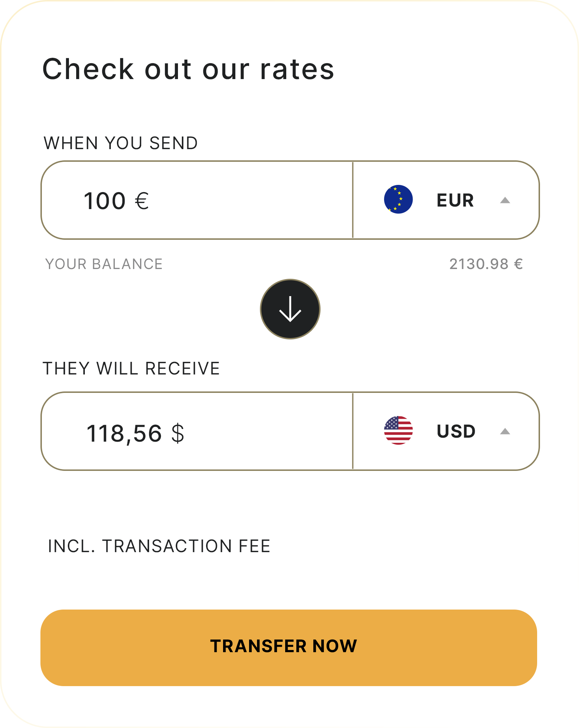The image size is (579, 728).
Task: Click the European Union flag icon
Action: click(x=398, y=199)
